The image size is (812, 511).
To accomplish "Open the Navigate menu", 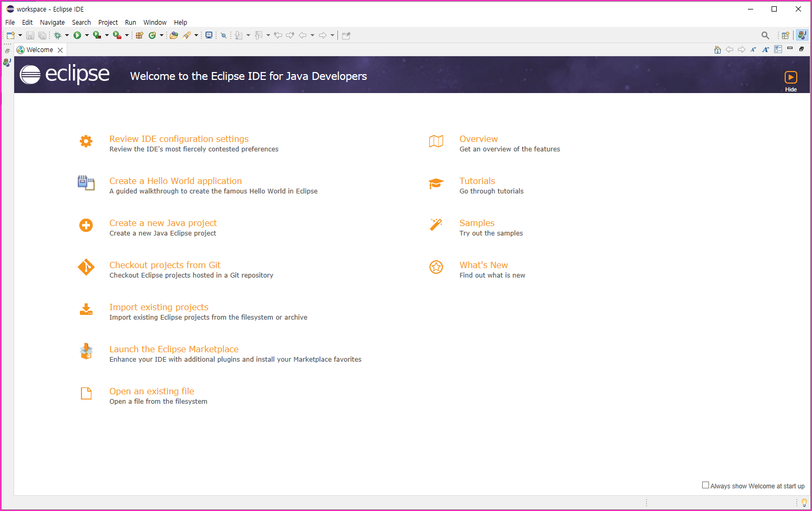I will tap(52, 22).
